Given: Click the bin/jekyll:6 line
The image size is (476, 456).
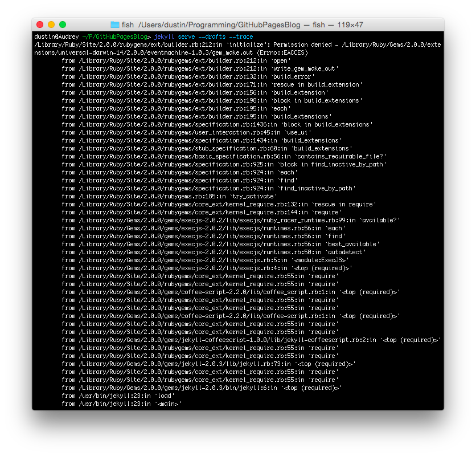Looking at the screenshot, I should (x=202, y=388).
